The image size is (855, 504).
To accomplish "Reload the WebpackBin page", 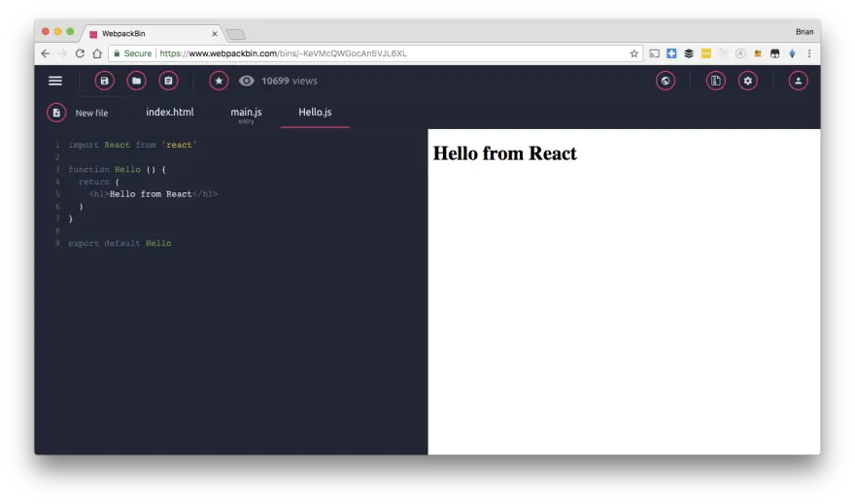I will (80, 53).
